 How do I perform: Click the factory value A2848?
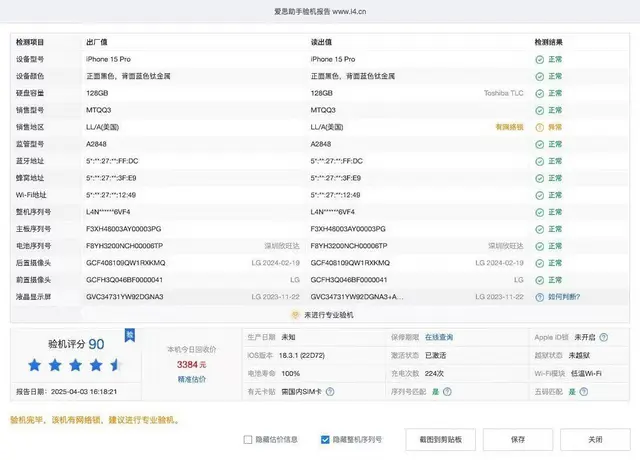point(96,144)
